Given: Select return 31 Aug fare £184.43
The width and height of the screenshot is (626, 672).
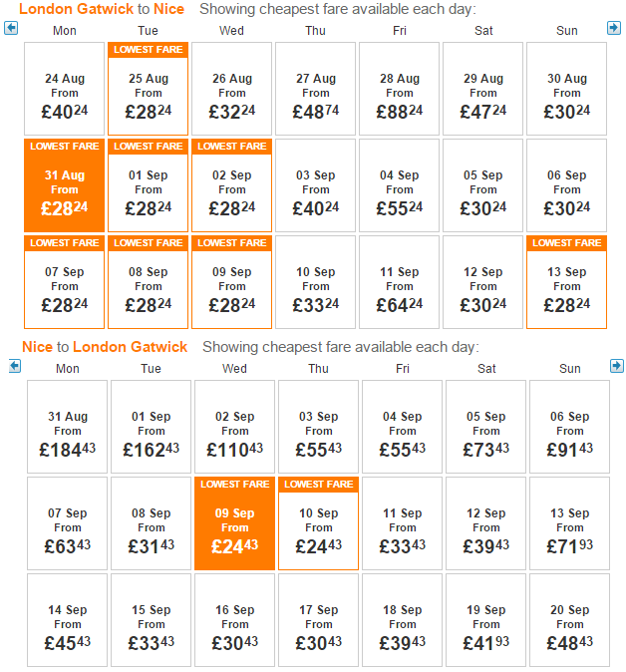Looking at the screenshot, I should pyautogui.click(x=67, y=427).
